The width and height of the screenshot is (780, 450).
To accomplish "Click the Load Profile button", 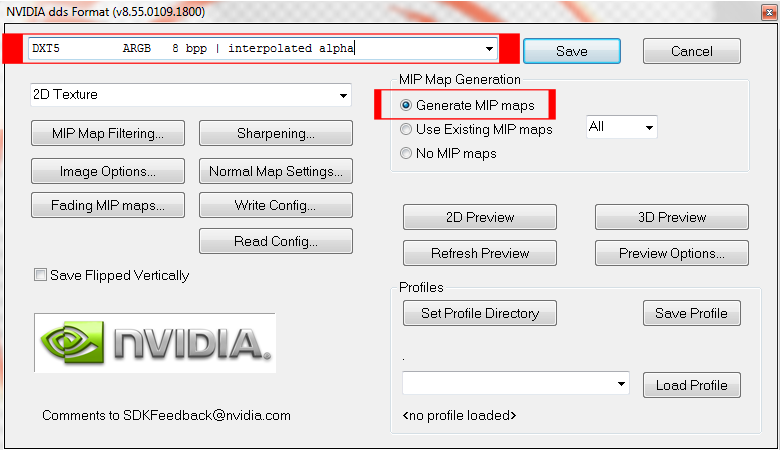I will (x=691, y=385).
